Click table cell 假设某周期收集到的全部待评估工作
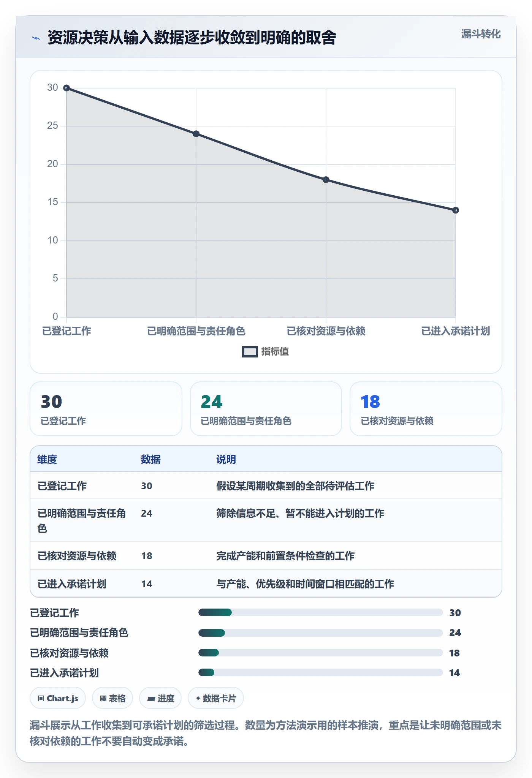Viewport: 532px width, 778px height. pyautogui.click(x=295, y=486)
